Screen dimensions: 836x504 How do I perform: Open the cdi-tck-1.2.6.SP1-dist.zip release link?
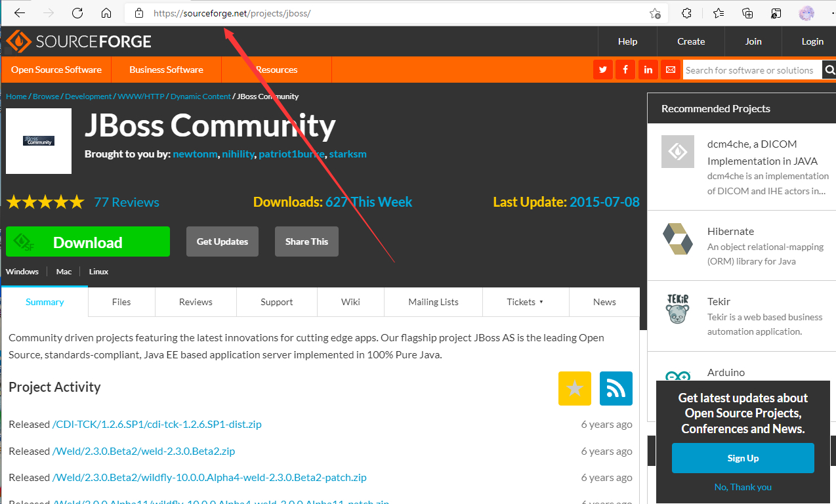click(x=157, y=424)
